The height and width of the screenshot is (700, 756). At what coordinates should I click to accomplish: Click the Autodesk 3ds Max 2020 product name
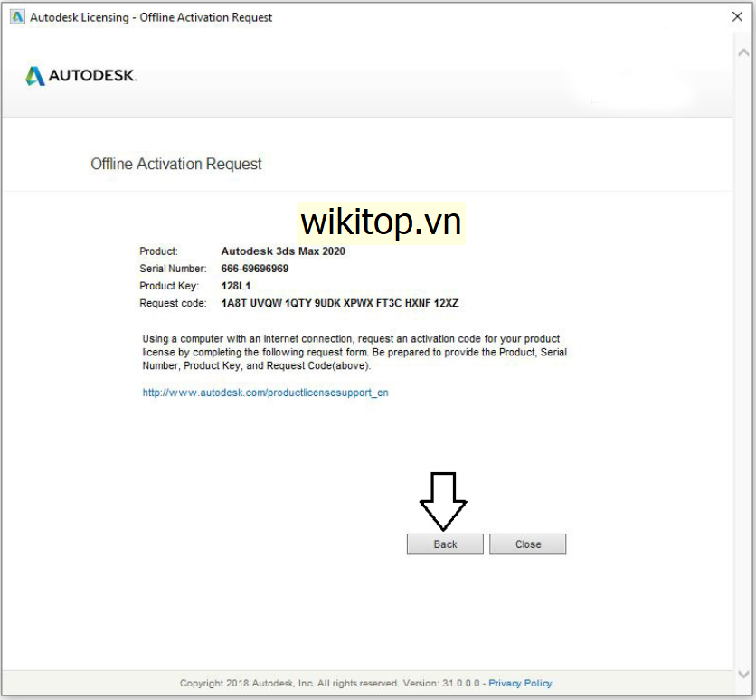tap(282, 251)
